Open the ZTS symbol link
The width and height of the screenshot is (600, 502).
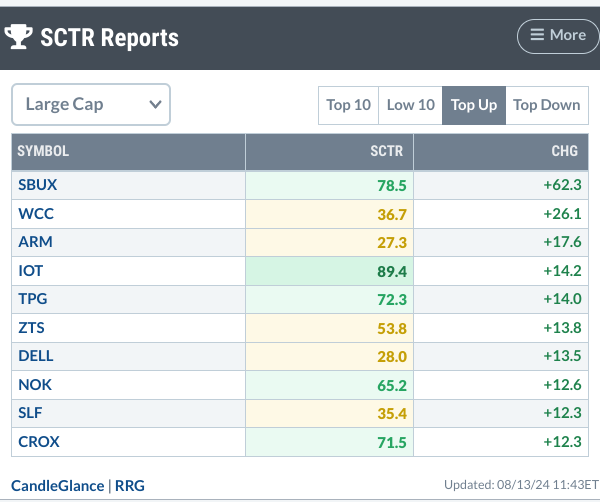[x=31, y=328]
